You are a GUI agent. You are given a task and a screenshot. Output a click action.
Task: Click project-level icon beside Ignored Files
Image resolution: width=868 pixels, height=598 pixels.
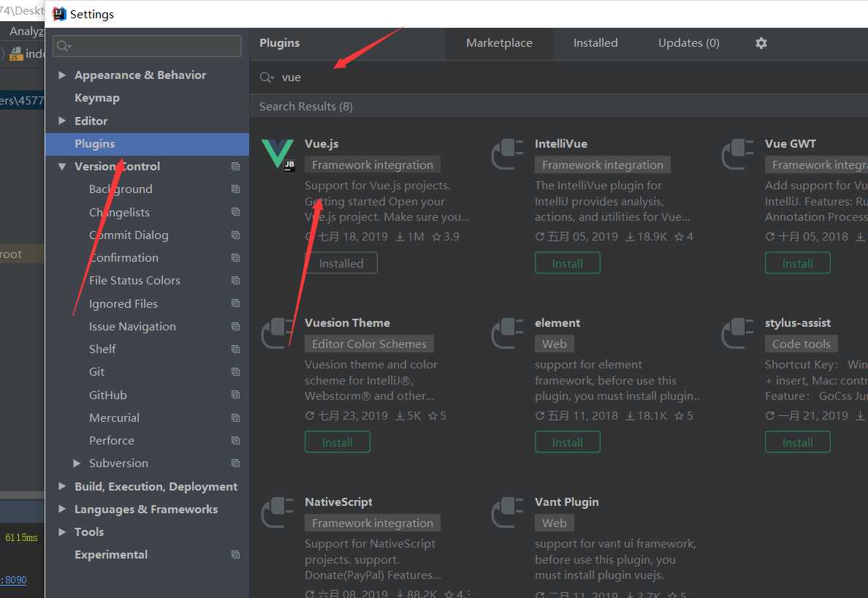pyautogui.click(x=235, y=303)
